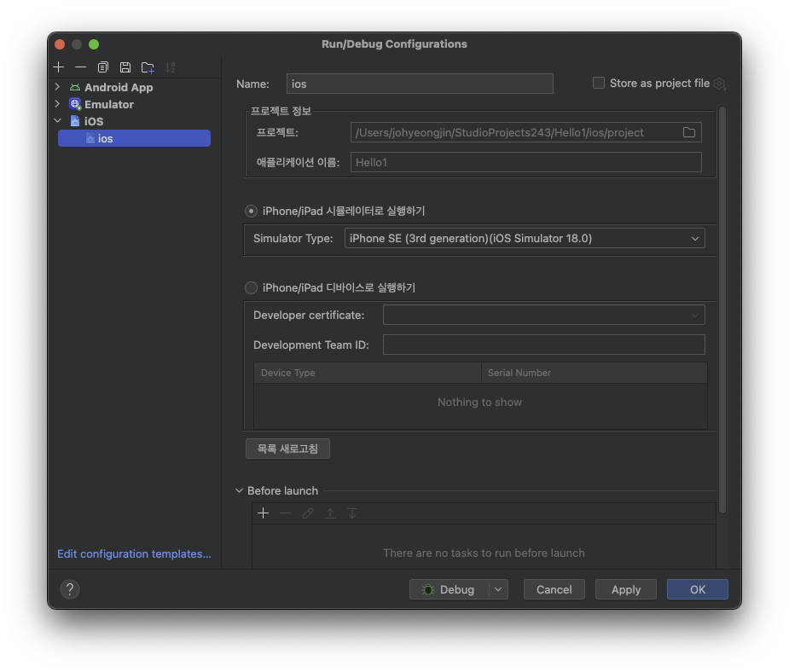Save the configuration
Screen dimensions: 789x672
pyautogui.click(x=125, y=67)
